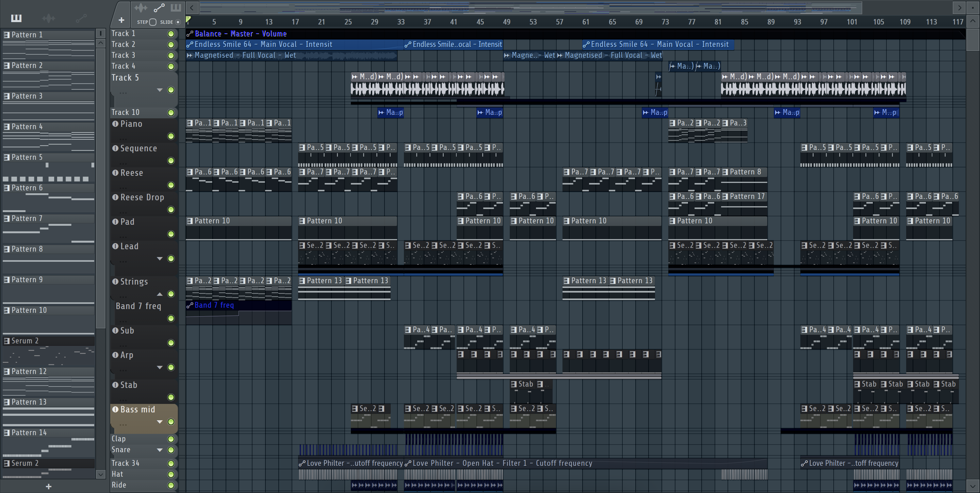Image resolution: width=980 pixels, height=493 pixels.
Task: Open Balance - Master - Volume automation clip
Action: tap(576, 34)
